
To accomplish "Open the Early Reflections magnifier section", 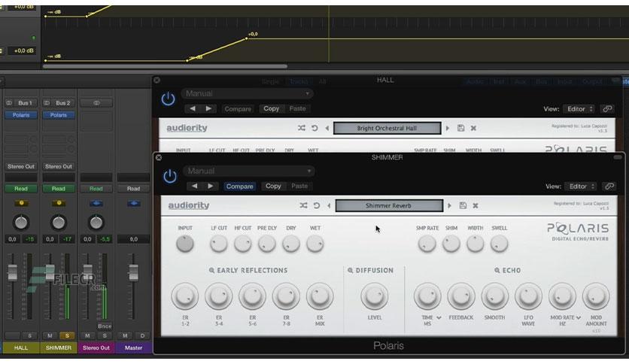I will 211,271.
